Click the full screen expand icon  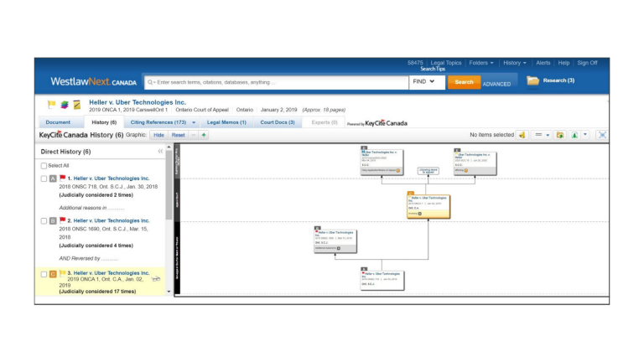(x=602, y=135)
